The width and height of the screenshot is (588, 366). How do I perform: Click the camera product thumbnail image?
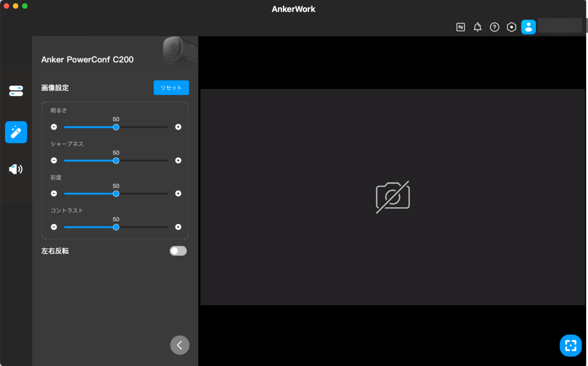[x=180, y=49]
